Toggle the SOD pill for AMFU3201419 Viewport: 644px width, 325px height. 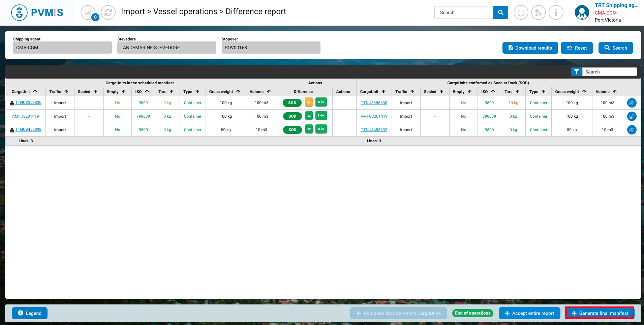tap(292, 116)
